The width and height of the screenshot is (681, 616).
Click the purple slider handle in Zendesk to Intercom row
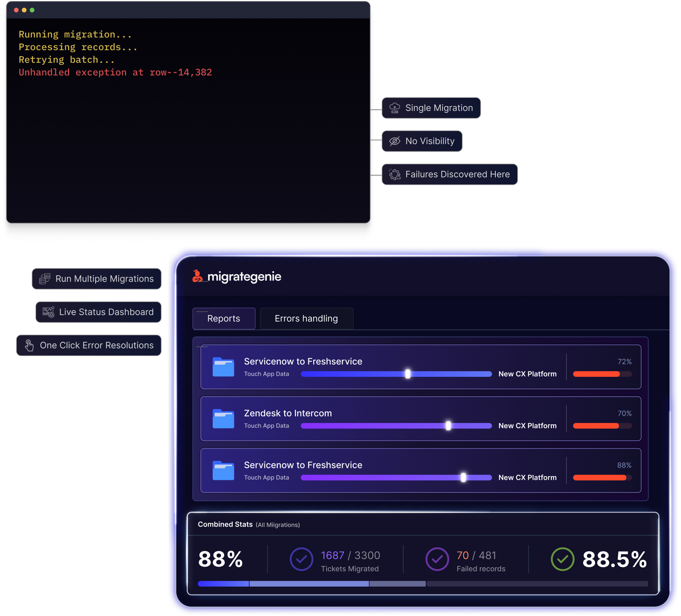pos(448,426)
